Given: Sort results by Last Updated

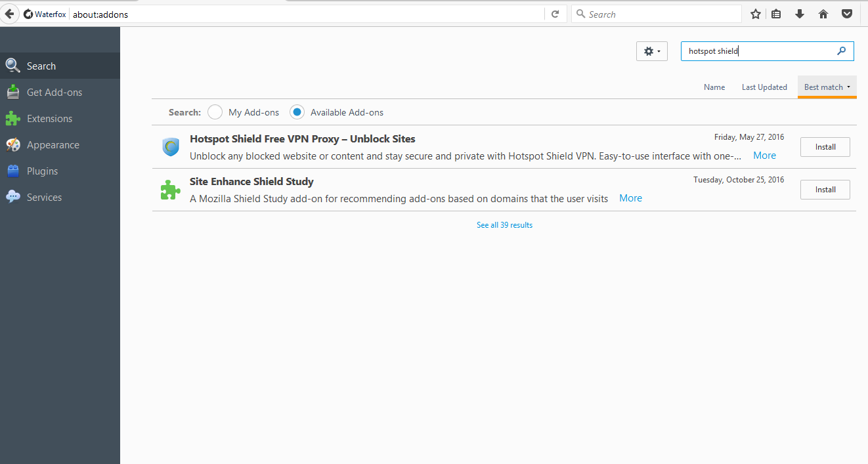Looking at the screenshot, I should click(764, 87).
